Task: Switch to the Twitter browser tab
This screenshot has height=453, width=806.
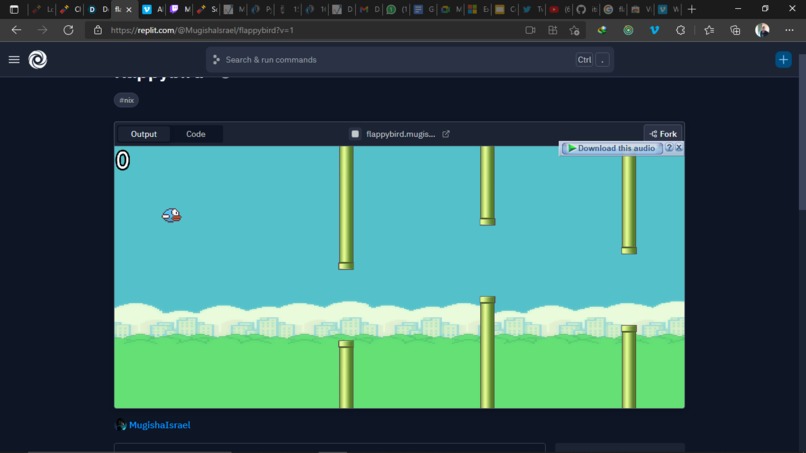Action: point(532,9)
